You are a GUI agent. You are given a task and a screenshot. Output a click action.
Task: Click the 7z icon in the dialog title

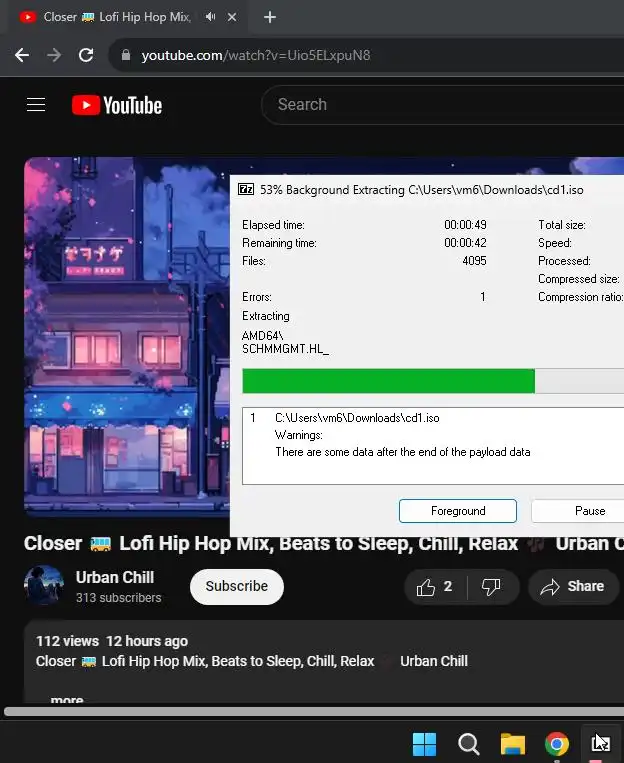click(246, 189)
